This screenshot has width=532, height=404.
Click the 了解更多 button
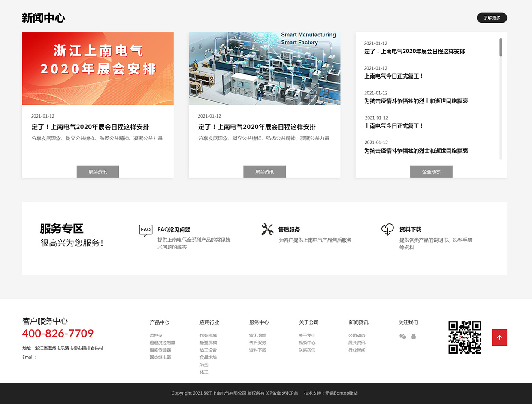492,18
